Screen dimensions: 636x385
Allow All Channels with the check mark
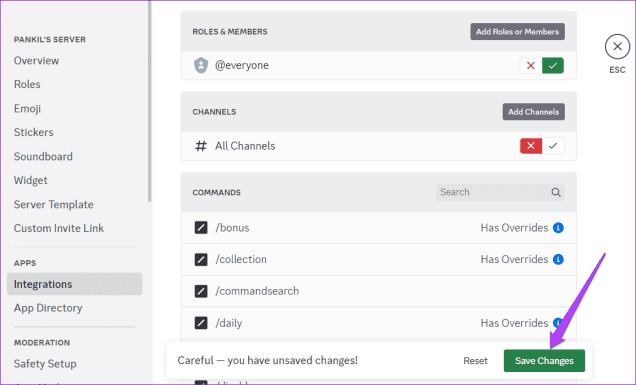pyautogui.click(x=553, y=146)
